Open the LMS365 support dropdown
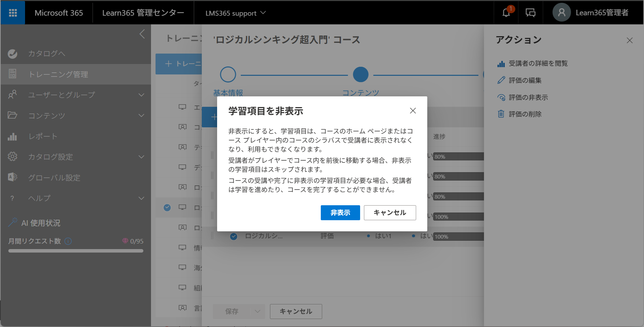644x327 pixels. point(236,13)
